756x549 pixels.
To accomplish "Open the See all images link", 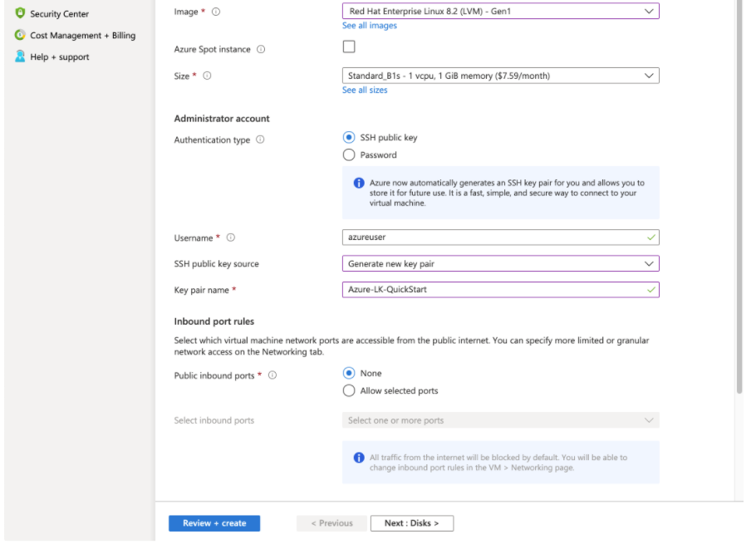I will click(x=370, y=26).
